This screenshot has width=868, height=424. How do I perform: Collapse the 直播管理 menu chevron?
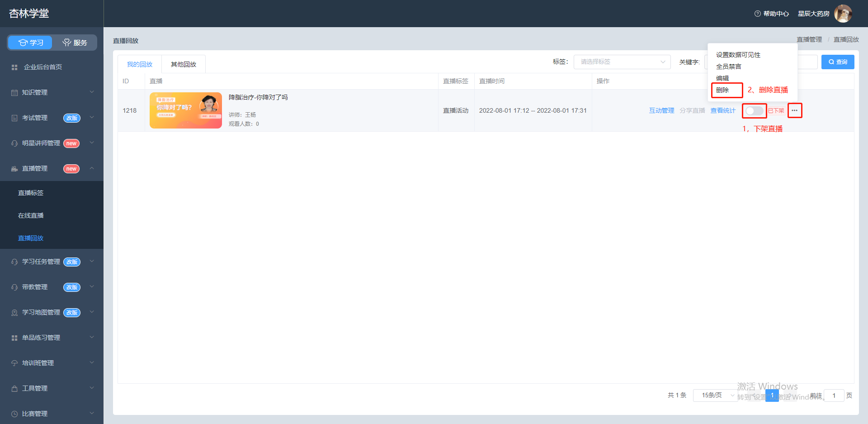92,168
